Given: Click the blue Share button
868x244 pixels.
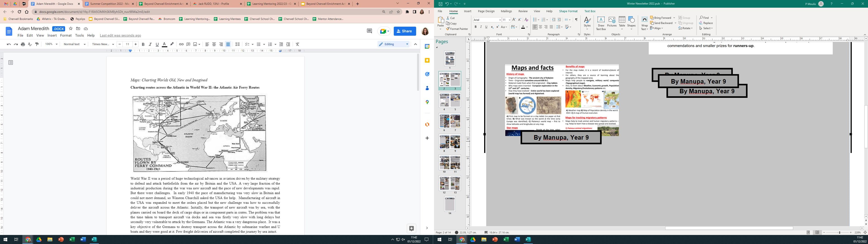Looking at the screenshot, I should point(404,31).
